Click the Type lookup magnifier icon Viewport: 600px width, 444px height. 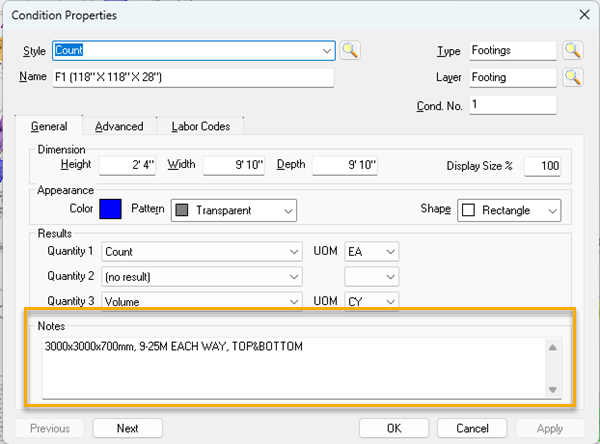point(572,51)
